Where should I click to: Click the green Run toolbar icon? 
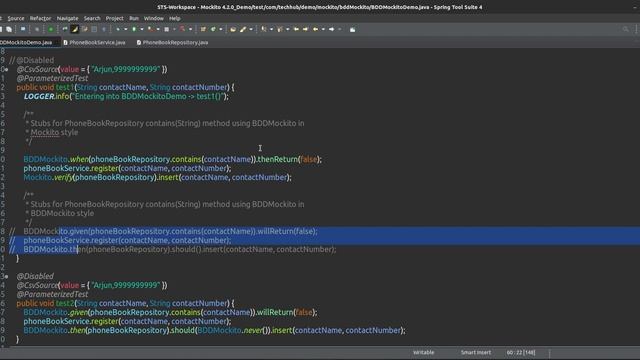(134, 29)
